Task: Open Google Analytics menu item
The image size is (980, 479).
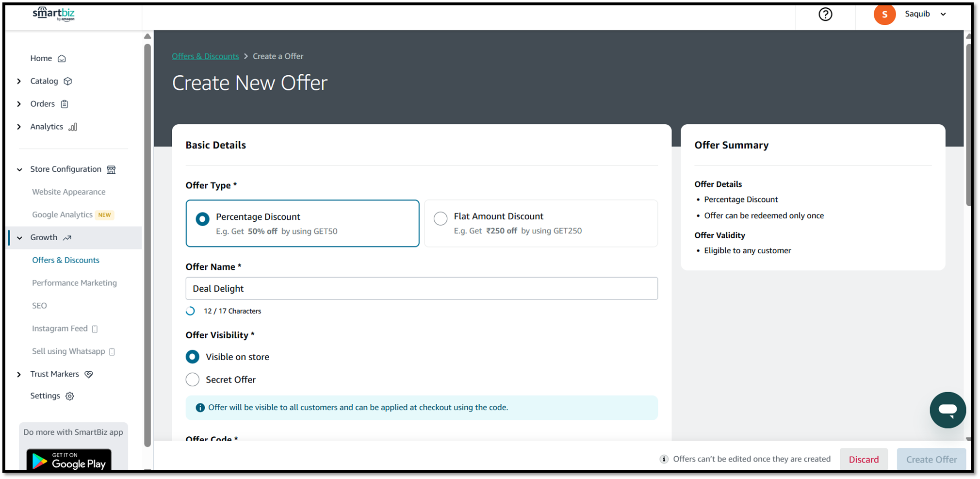Action: [62, 215]
